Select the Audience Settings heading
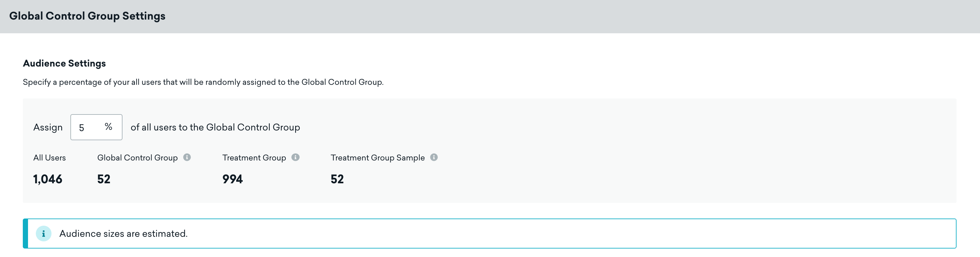This screenshot has width=980, height=257. click(64, 63)
